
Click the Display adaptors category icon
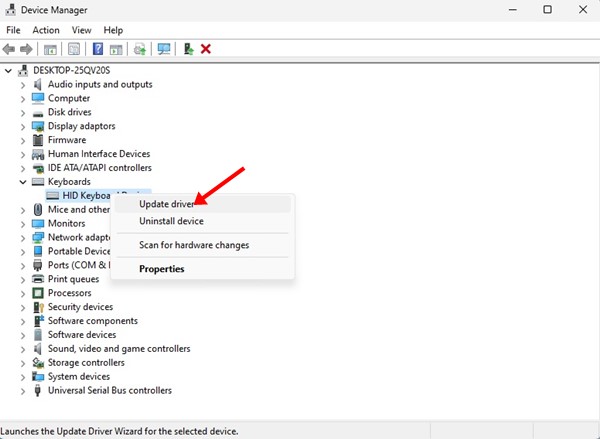38,126
